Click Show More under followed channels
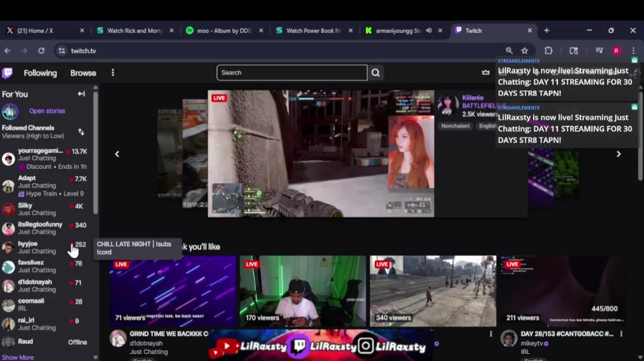Image resolution: width=644 pixels, height=361 pixels. click(x=18, y=357)
